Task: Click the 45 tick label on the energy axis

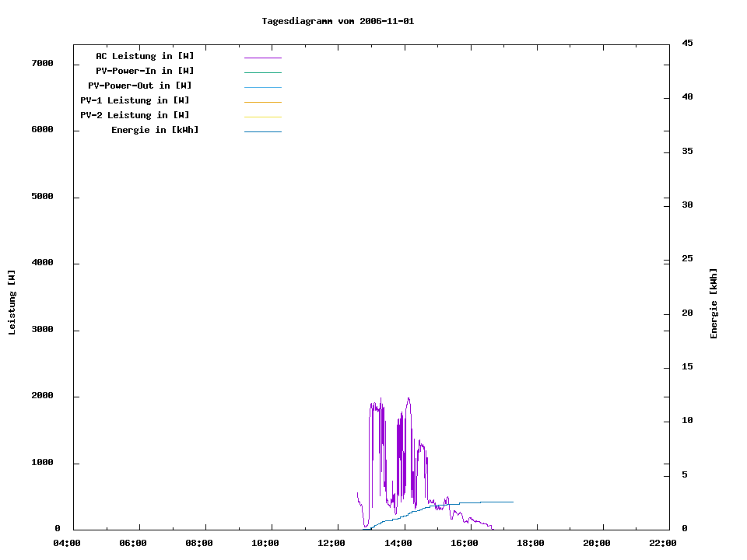Action: tap(687, 43)
